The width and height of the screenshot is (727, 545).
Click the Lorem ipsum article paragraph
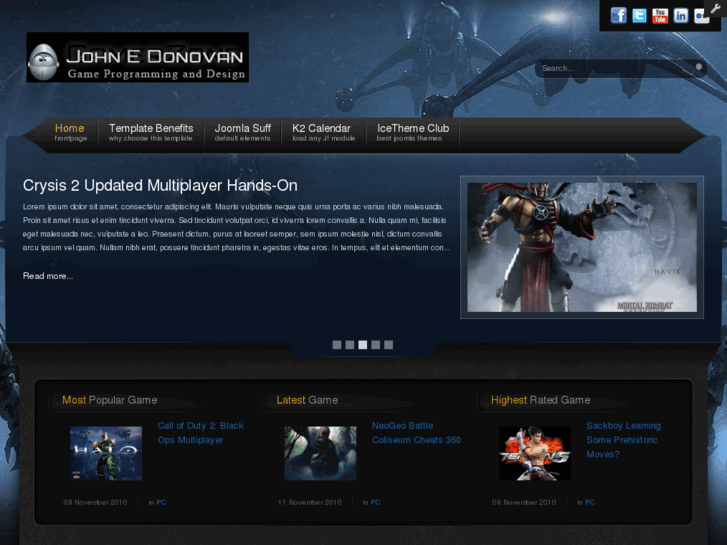click(236, 227)
